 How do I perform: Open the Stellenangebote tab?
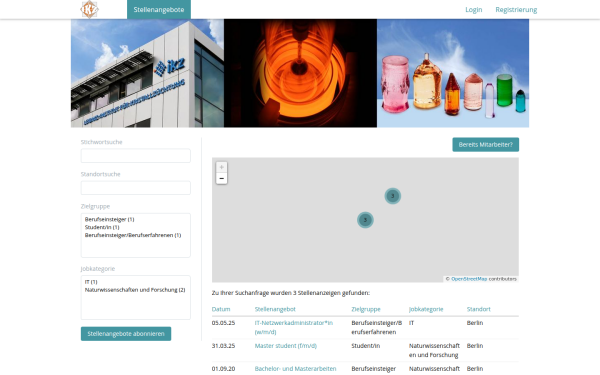click(x=159, y=10)
